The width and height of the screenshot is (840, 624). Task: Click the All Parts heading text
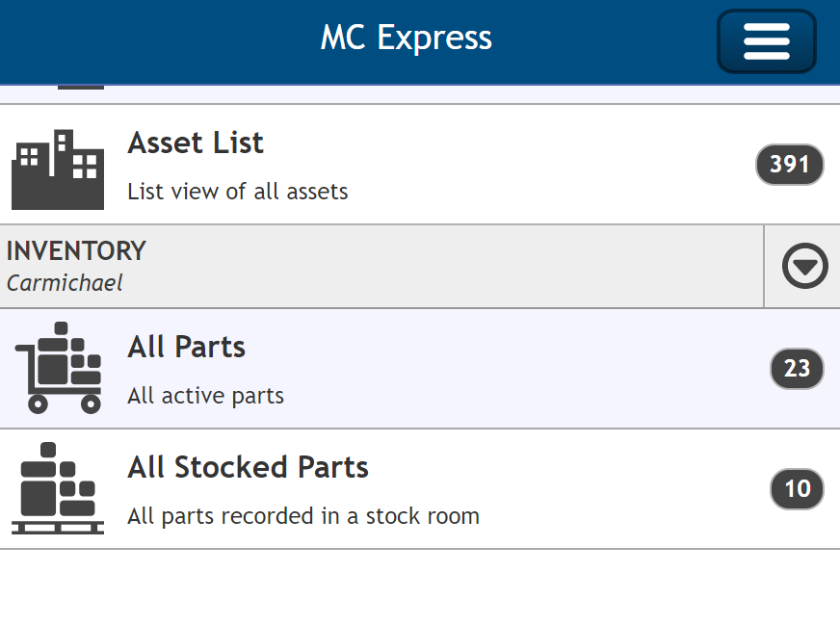click(x=187, y=347)
